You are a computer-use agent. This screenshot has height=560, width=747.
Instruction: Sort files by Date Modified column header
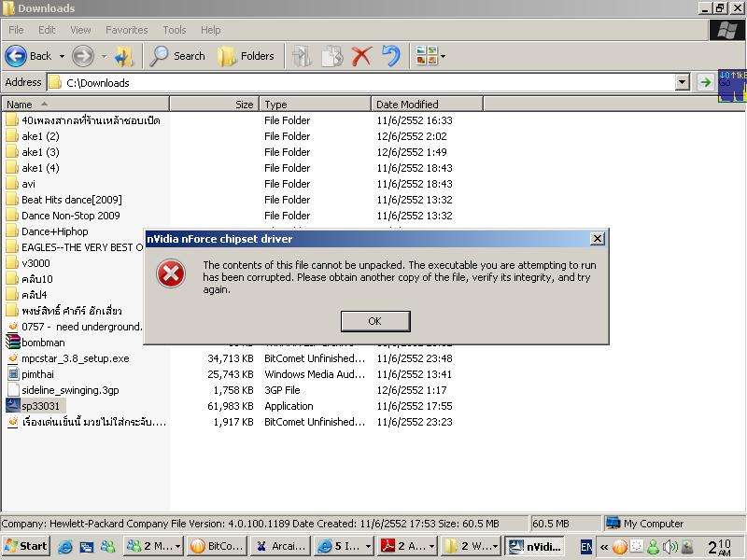click(427, 104)
